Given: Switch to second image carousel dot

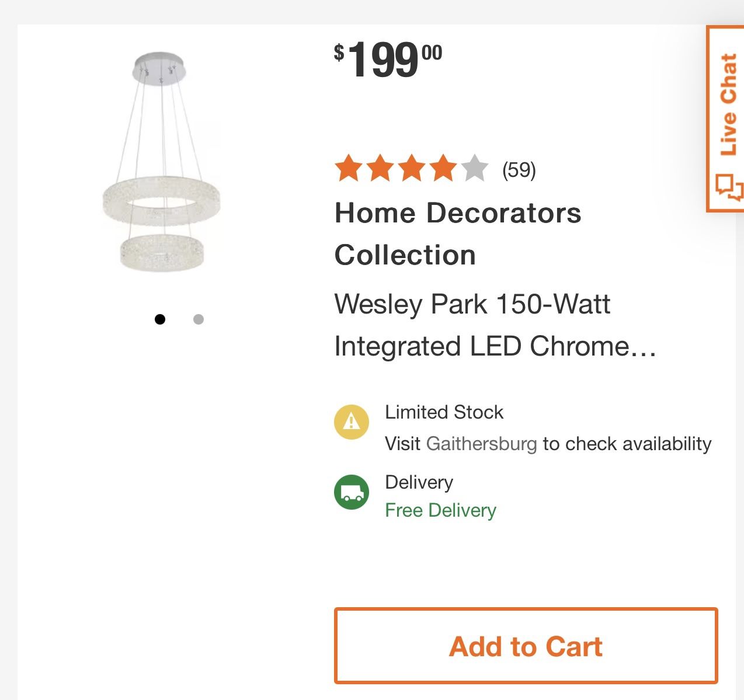Looking at the screenshot, I should pos(199,319).
